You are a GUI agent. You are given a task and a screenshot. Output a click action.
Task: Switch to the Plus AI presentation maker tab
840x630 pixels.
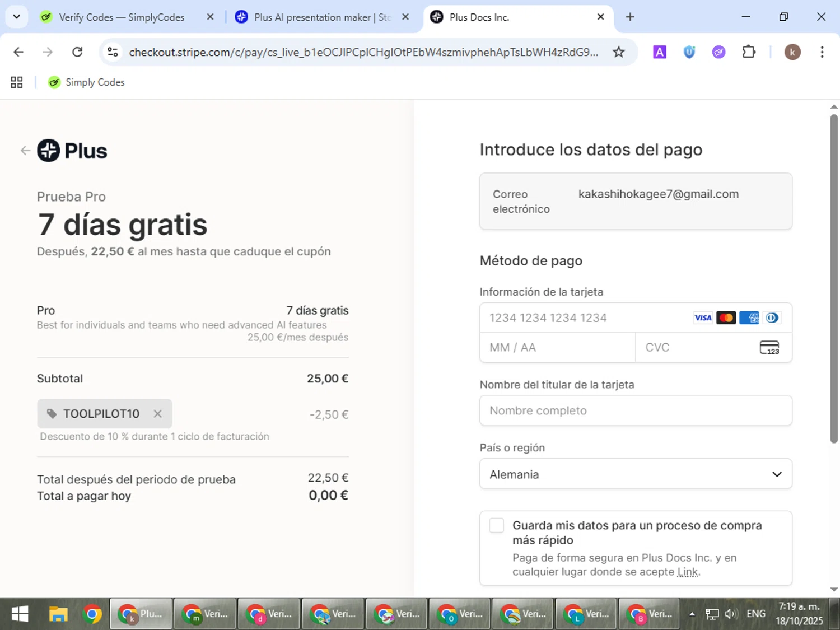click(322, 17)
